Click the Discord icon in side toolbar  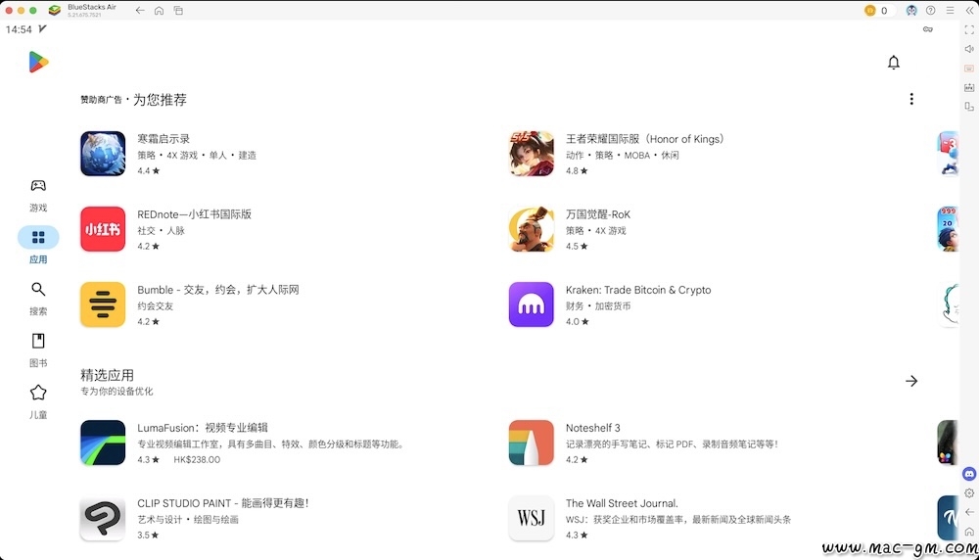(969, 475)
